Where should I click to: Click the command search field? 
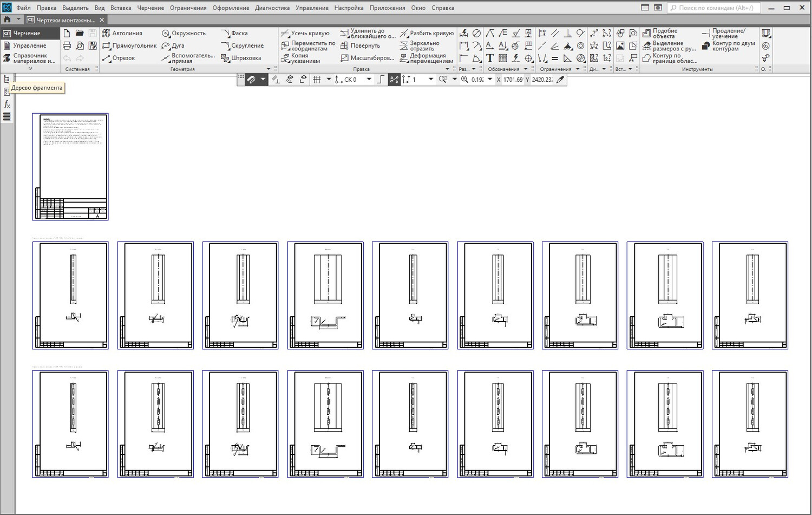tap(715, 8)
